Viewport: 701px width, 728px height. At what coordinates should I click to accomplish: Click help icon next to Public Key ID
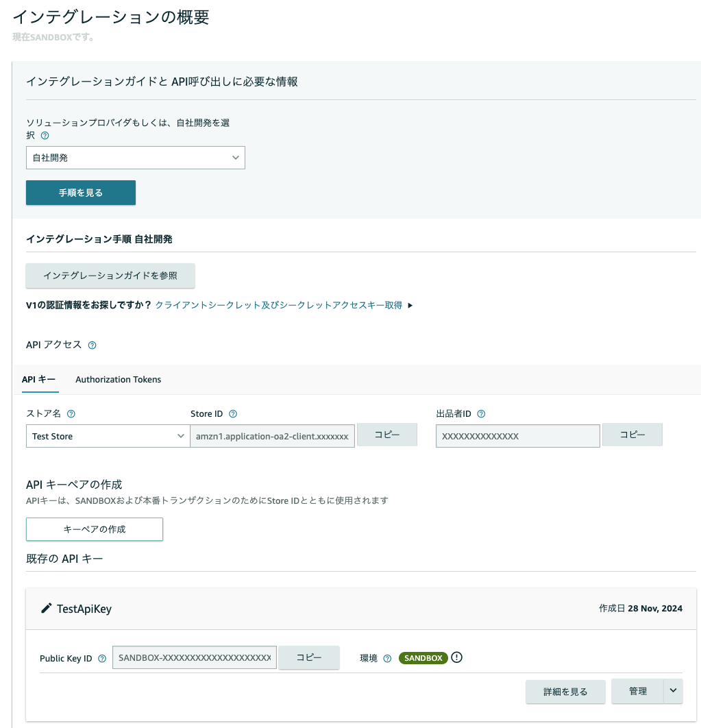point(102,658)
